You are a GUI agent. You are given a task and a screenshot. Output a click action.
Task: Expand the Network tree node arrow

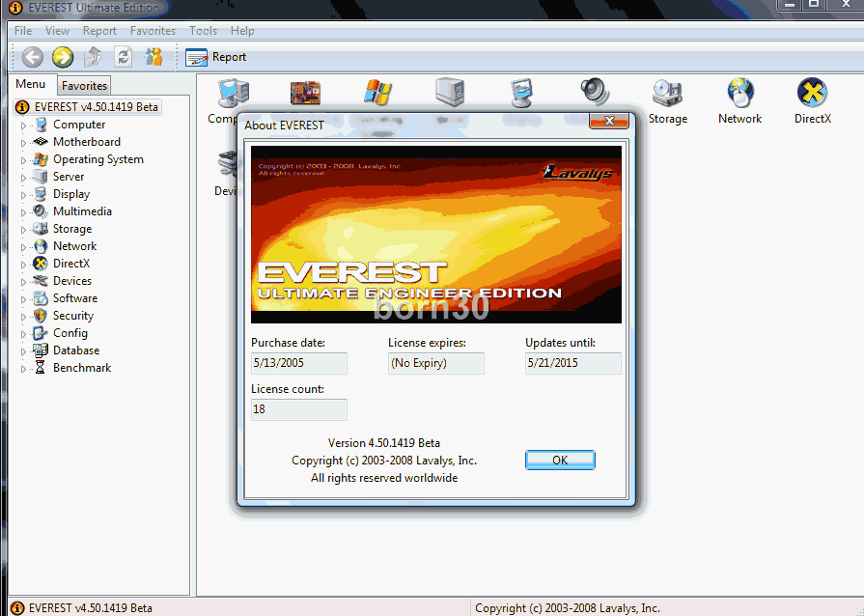point(23,247)
